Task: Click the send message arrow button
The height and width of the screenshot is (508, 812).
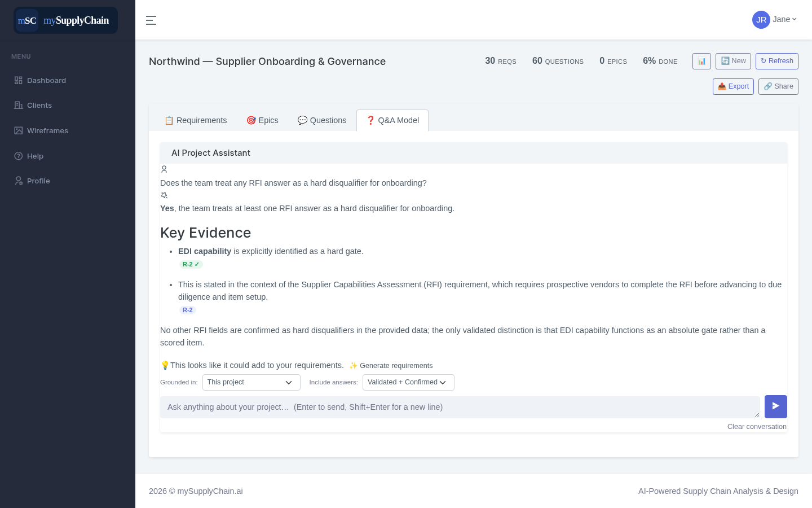Action: [x=776, y=406]
